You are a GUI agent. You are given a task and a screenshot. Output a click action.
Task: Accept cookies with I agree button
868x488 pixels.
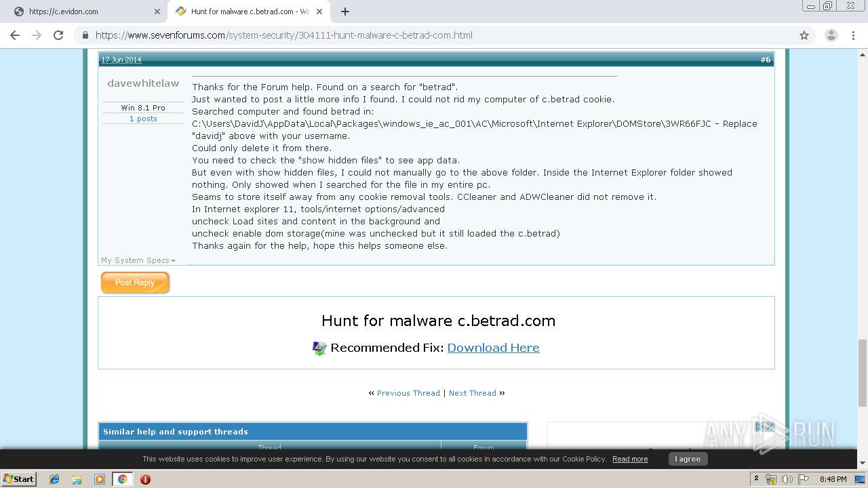coord(688,459)
